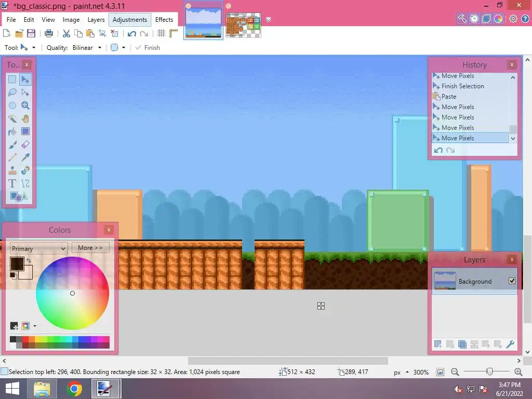Screen dimensions: 532x399
Task: Choose the Lasso Select tool
Action: pos(12,92)
